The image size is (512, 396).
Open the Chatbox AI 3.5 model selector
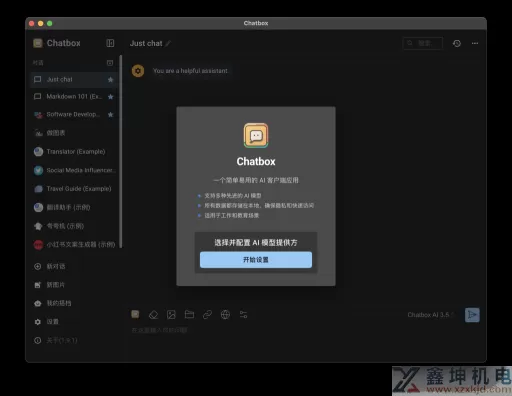click(430, 315)
